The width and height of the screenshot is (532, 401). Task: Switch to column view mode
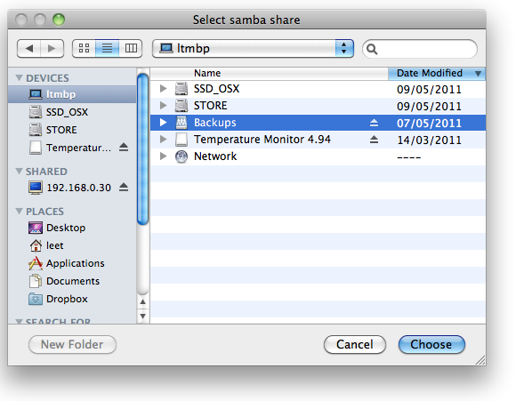(131, 49)
